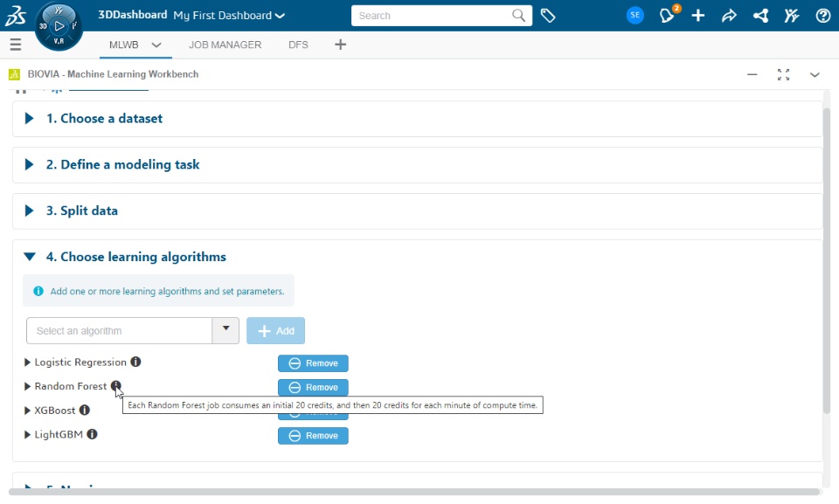Click the 3DDashboard title text

click(x=132, y=15)
